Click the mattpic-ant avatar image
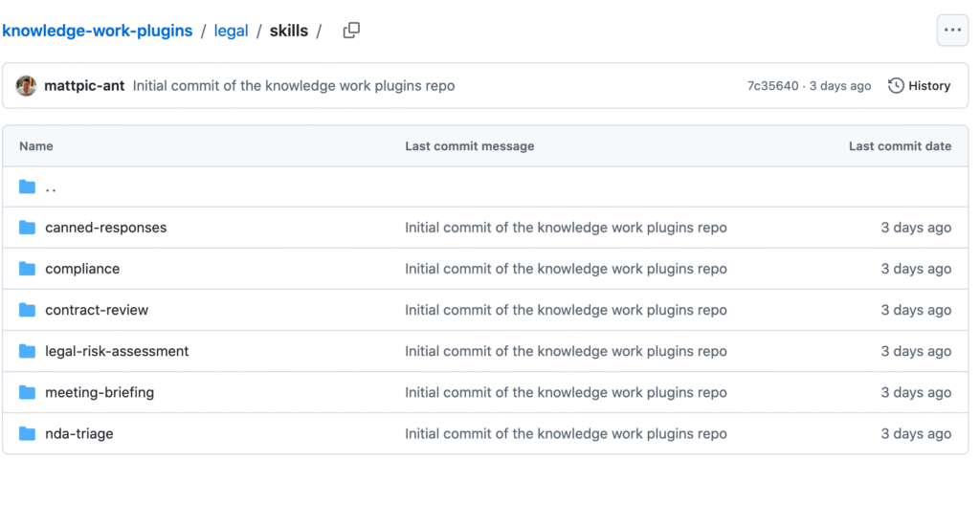 (x=26, y=86)
